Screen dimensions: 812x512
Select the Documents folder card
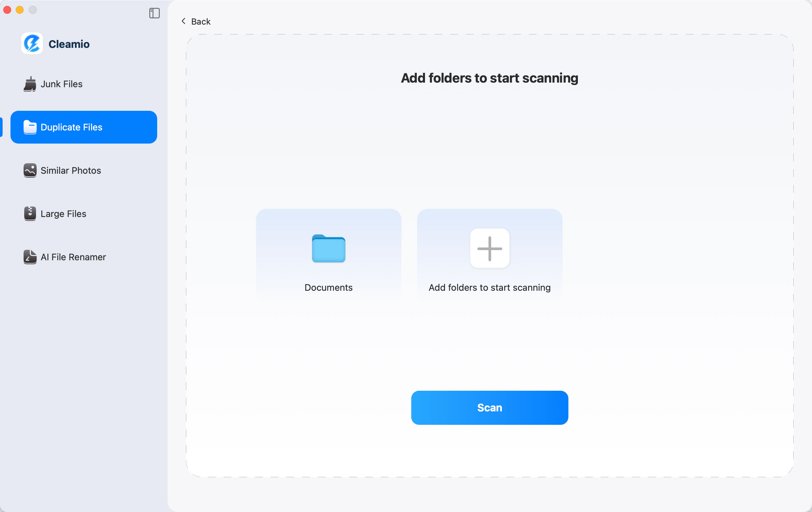[x=328, y=253]
